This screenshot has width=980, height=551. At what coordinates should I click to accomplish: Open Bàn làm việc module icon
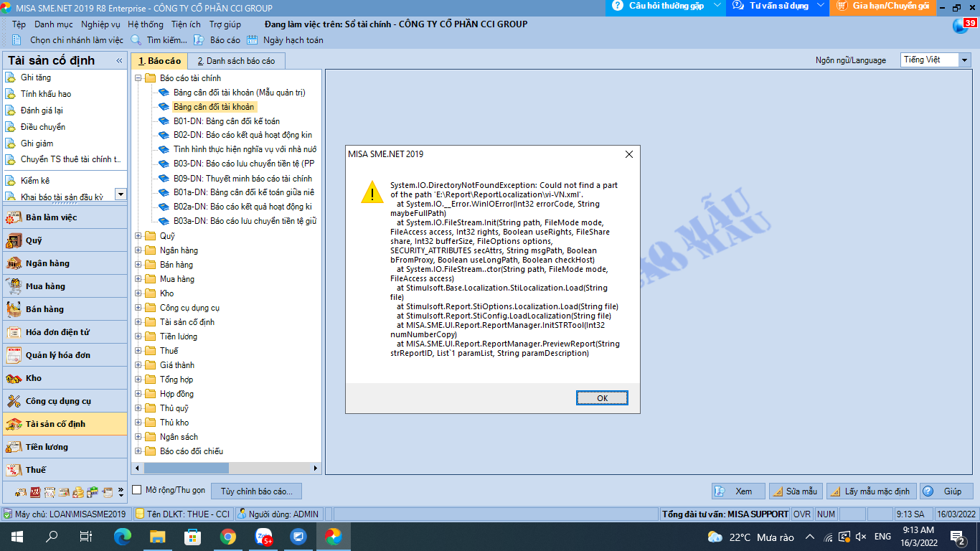[x=14, y=217]
